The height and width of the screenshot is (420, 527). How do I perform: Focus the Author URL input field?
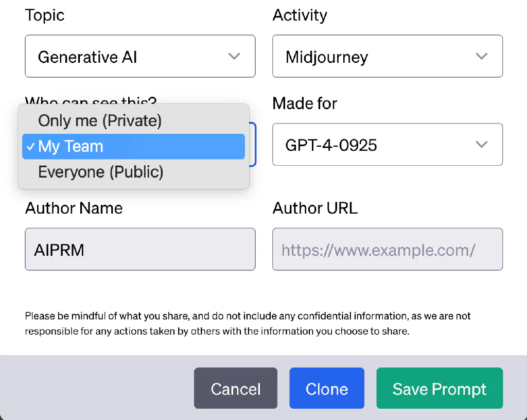(x=387, y=250)
